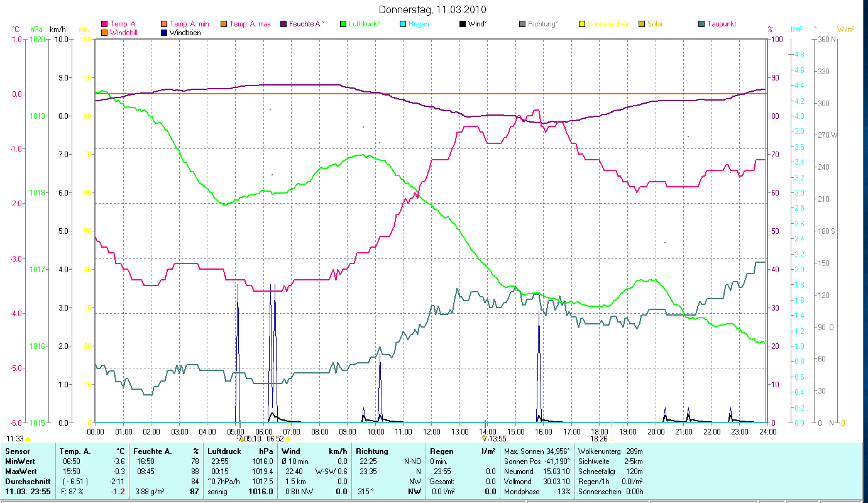868x503 pixels.
Task: Click the pink Temp. A. legend swatch
Action: point(104,24)
